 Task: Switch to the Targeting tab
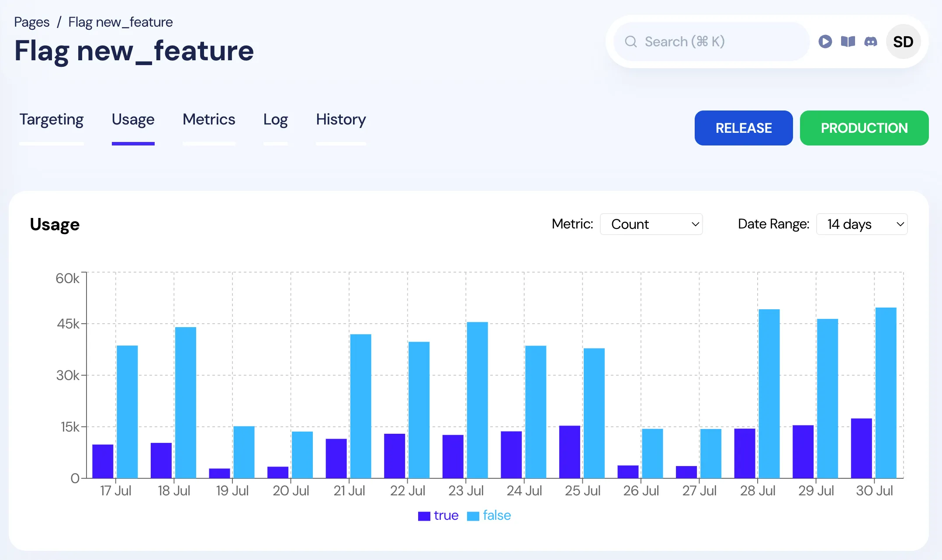click(x=51, y=119)
